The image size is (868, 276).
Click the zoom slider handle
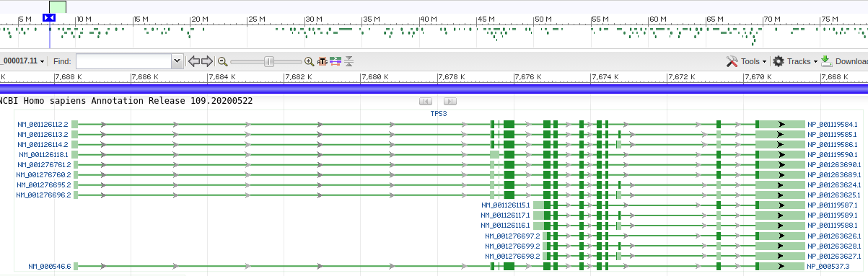(269, 62)
